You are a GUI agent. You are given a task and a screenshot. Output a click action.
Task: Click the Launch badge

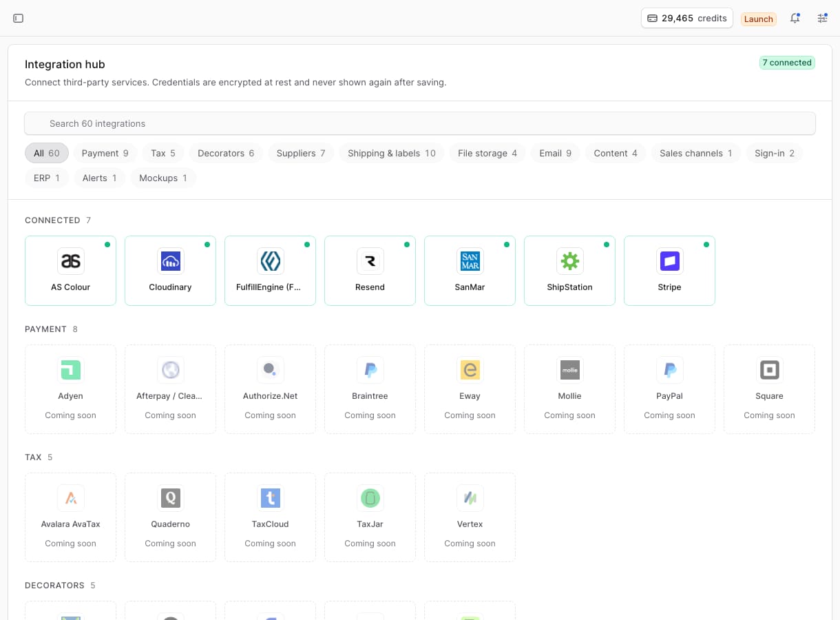click(759, 19)
